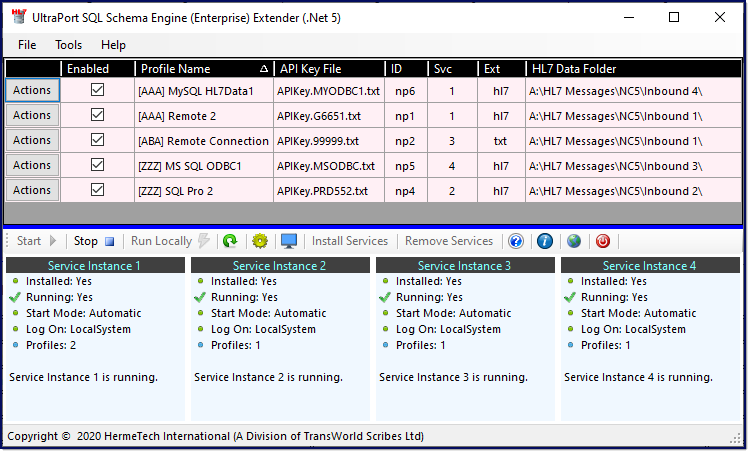
Task: Click cell APIKey.MSODBC.txt
Action: point(329,166)
